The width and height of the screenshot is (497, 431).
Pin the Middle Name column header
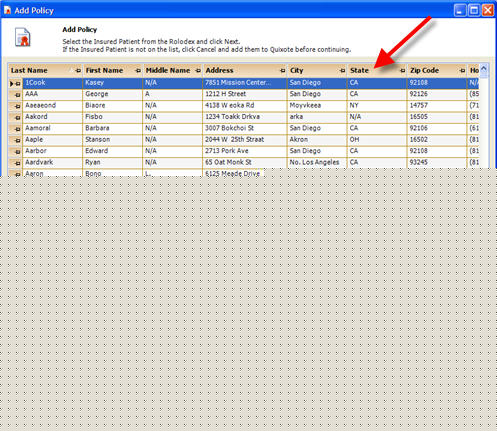[198, 70]
